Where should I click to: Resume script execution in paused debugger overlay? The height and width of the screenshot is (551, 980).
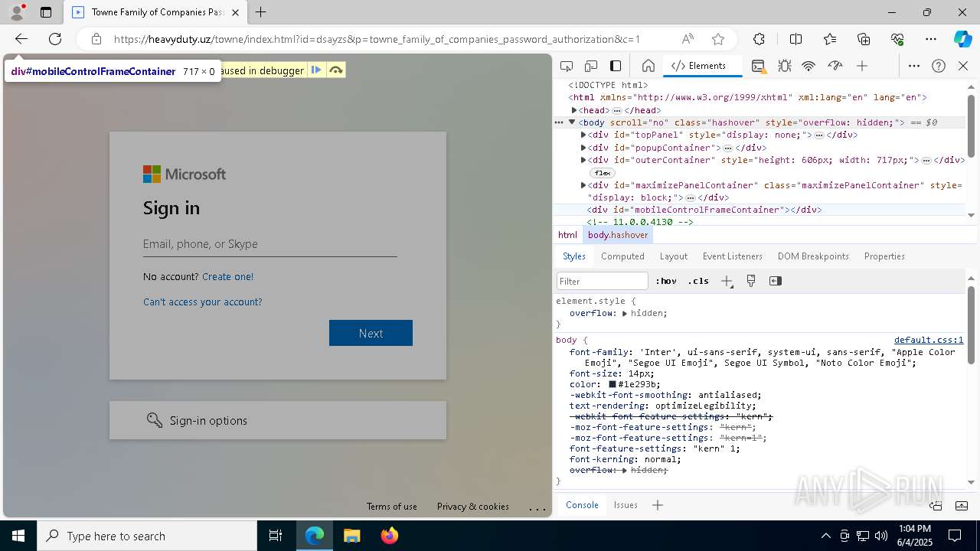coord(316,70)
